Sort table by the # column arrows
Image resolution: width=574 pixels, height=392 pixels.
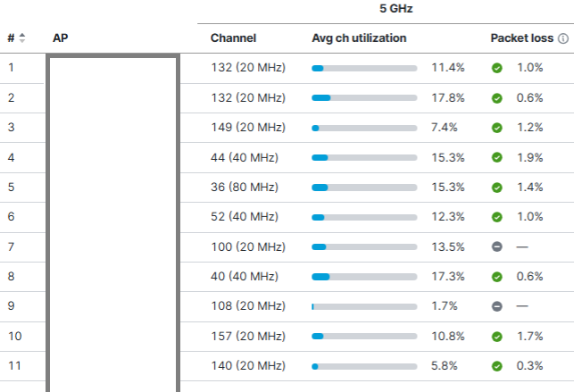point(22,38)
